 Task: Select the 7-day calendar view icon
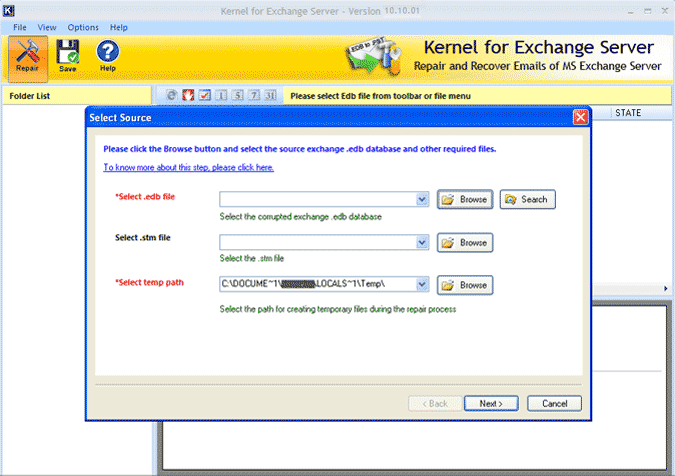pyautogui.click(x=254, y=95)
